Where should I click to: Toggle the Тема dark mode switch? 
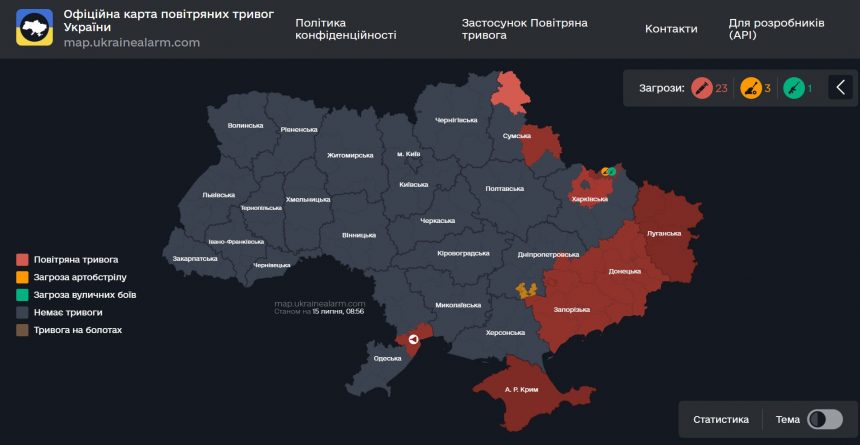pyautogui.click(x=825, y=419)
